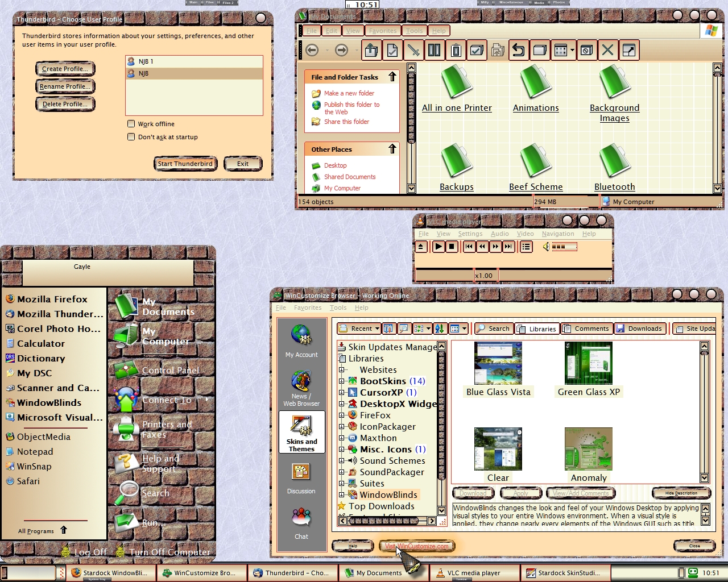Click Rename Profile button
728x582 pixels.
pos(65,86)
